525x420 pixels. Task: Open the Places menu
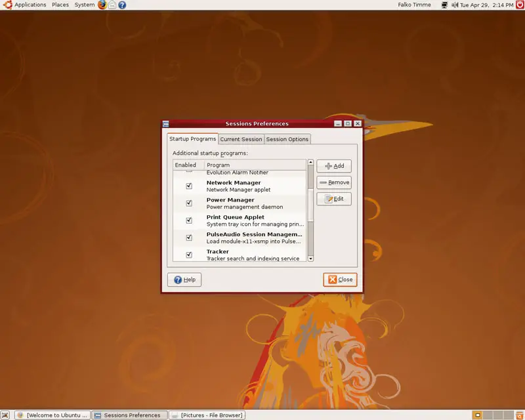pyautogui.click(x=60, y=5)
